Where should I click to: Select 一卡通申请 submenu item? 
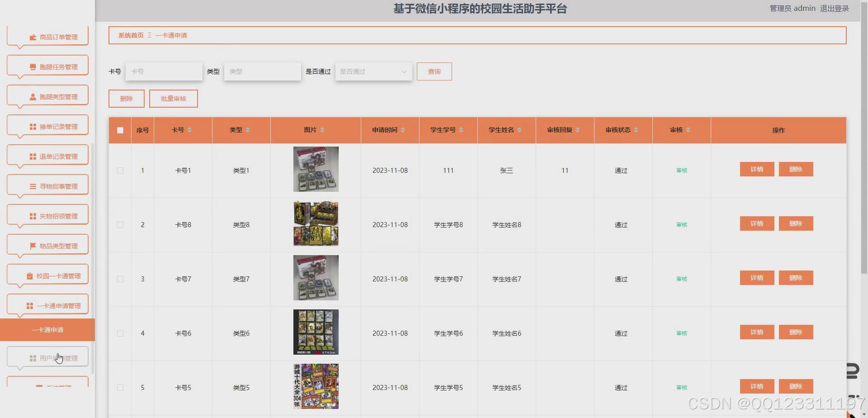pyautogui.click(x=47, y=330)
